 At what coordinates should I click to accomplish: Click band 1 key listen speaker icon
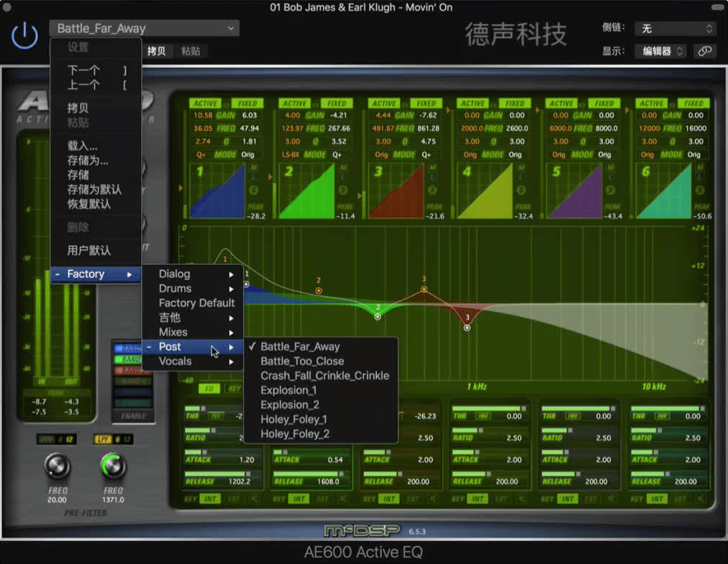[x=254, y=499]
